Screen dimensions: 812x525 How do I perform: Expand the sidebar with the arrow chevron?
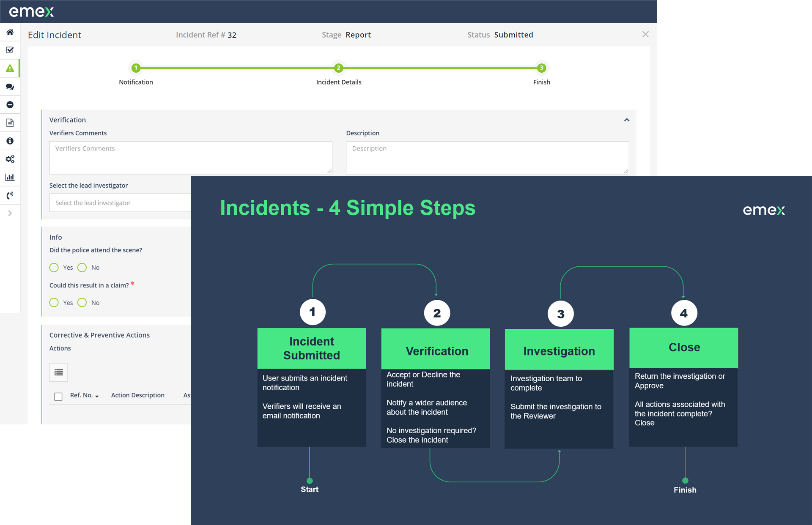10,213
